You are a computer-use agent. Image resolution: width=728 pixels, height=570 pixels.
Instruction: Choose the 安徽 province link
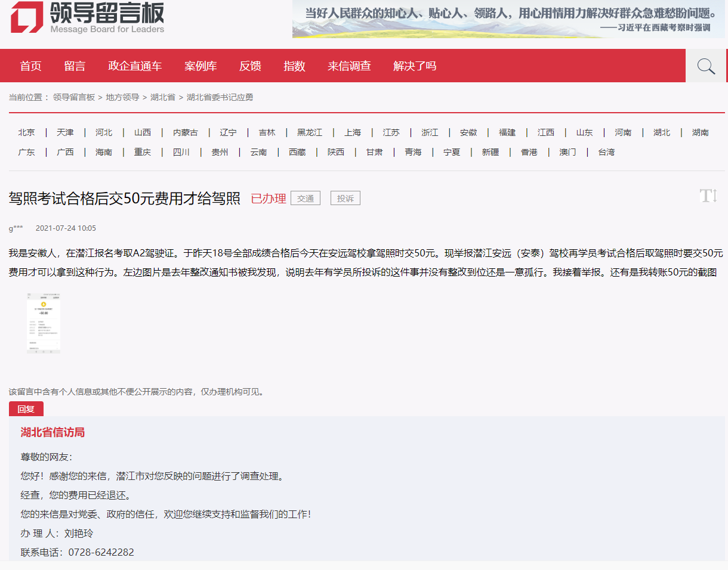click(x=468, y=132)
